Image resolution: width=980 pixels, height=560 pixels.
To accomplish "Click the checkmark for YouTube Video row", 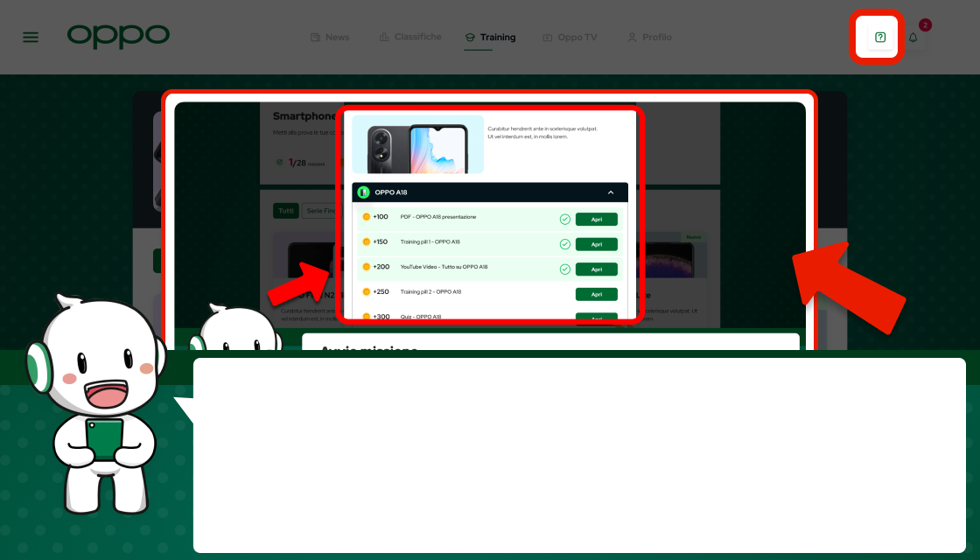I will coord(564,269).
